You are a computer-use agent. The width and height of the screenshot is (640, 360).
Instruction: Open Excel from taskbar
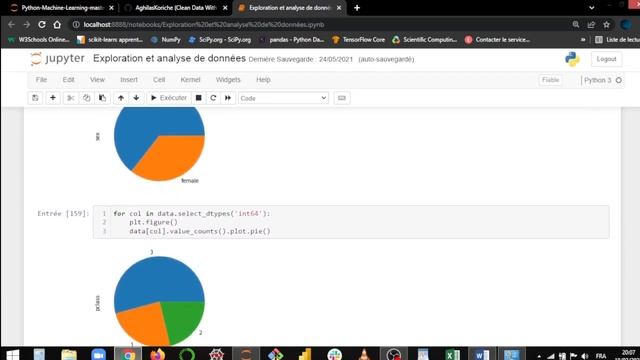(452, 354)
